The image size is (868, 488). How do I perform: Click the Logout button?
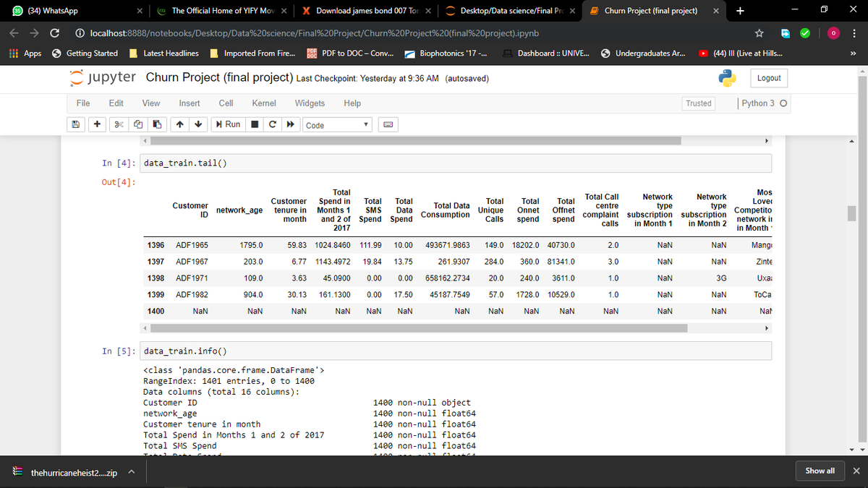point(769,78)
